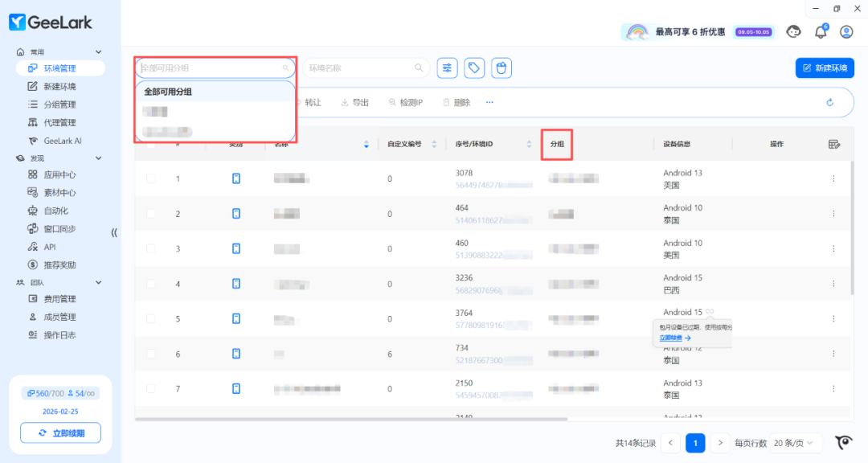Click the refresh icon in action bar
The image size is (868, 463).
pyautogui.click(x=829, y=102)
